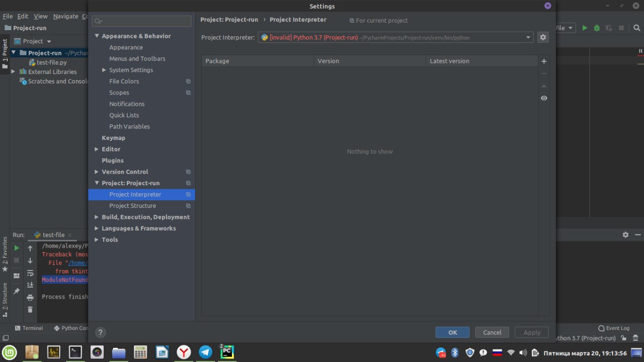Toggle scroll to end icon in Run panel
Screen dimensions: 644x362
[30, 285]
